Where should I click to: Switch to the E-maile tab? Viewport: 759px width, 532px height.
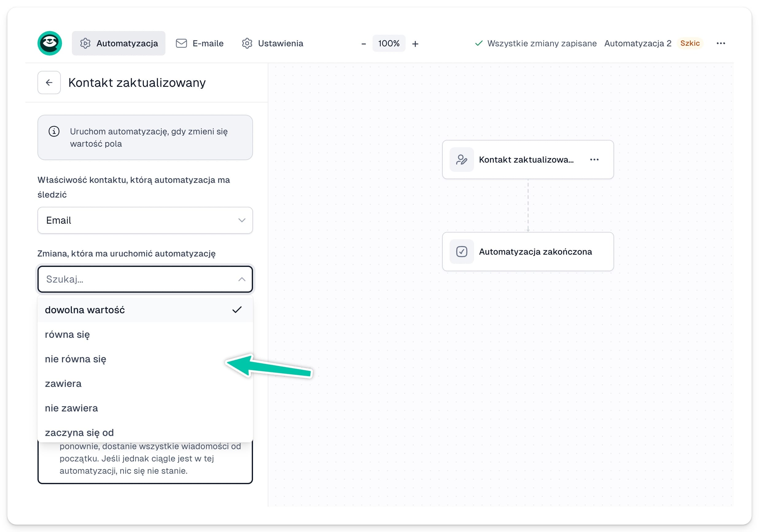pyautogui.click(x=200, y=43)
